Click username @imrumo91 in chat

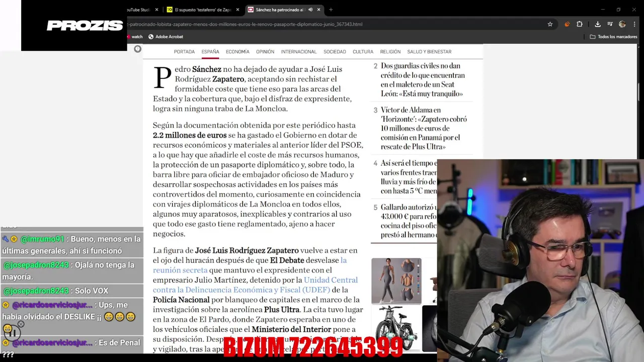42,239
